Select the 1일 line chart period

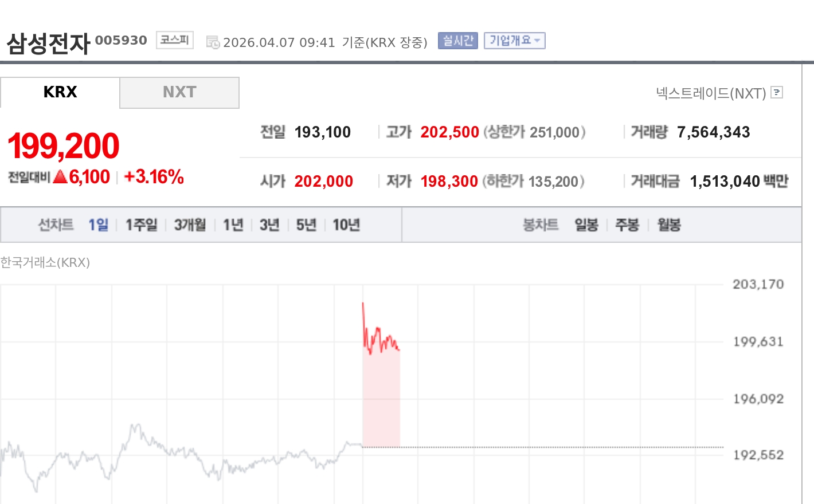coord(98,225)
